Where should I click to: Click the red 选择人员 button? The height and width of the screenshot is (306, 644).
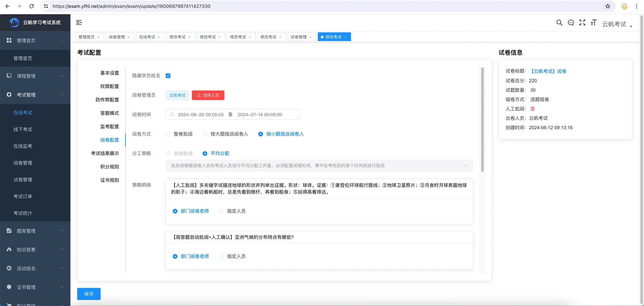[x=208, y=95]
